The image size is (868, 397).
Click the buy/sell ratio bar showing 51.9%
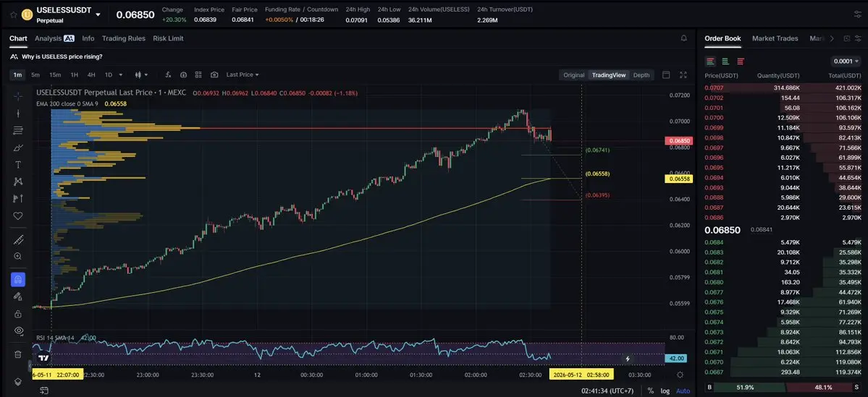click(x=746, y=388)
